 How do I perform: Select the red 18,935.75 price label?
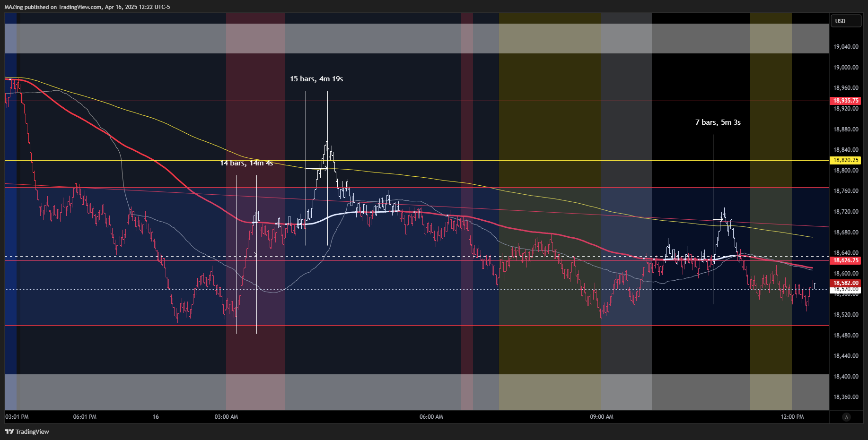click(x=845, y=101)
